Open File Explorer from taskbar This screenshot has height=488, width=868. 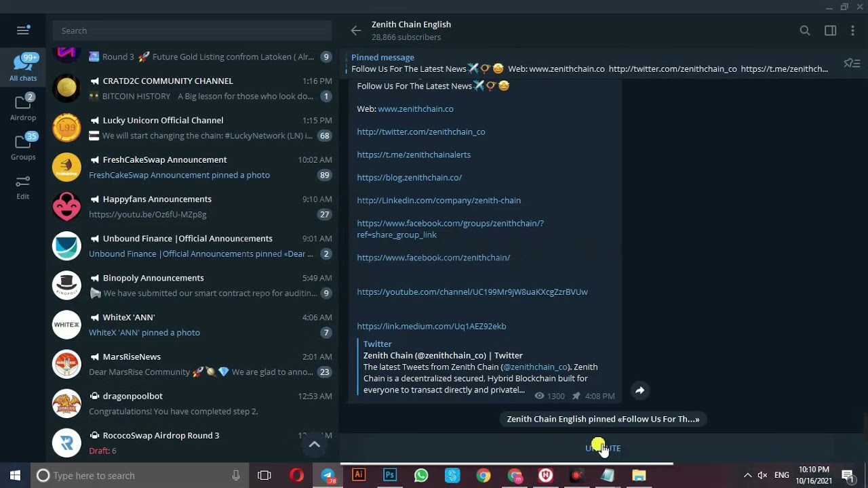(x=639, y=476)
